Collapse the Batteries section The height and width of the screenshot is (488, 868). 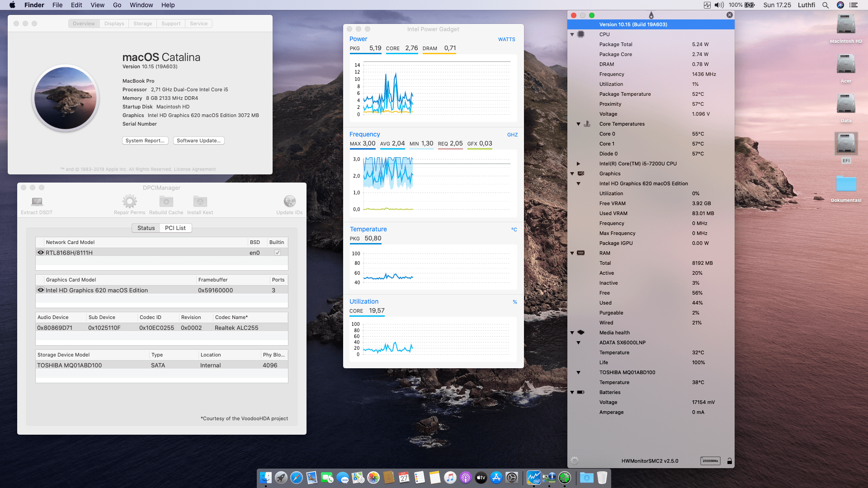(x=572, y=392)
